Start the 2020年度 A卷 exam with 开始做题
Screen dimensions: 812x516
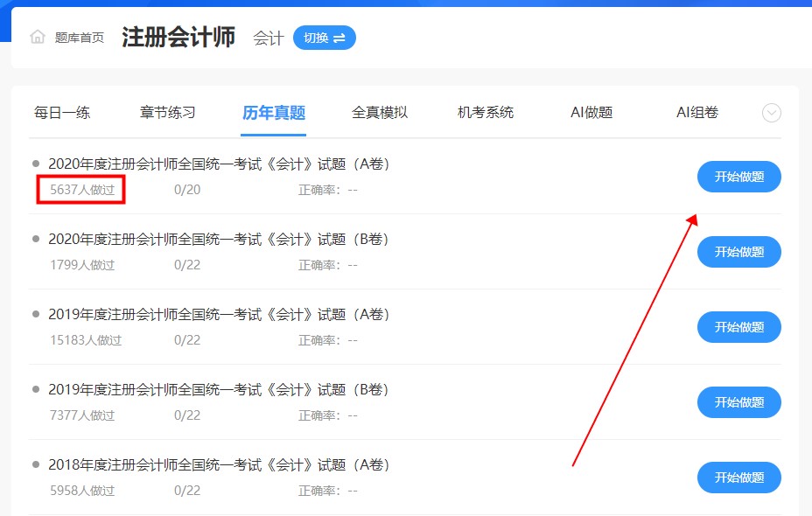coord(738,177)
